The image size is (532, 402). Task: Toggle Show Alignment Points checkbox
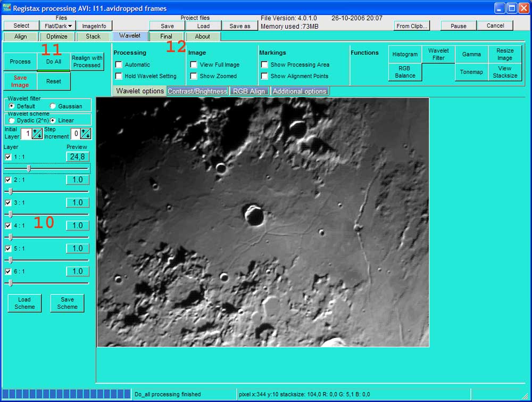pyautogui.click(x=264, y=76)
